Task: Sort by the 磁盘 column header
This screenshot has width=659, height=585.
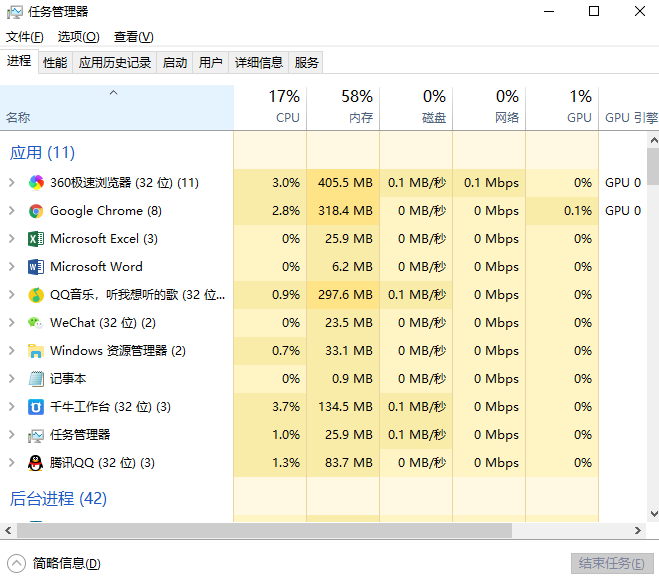Action: (x=416, y=108)
